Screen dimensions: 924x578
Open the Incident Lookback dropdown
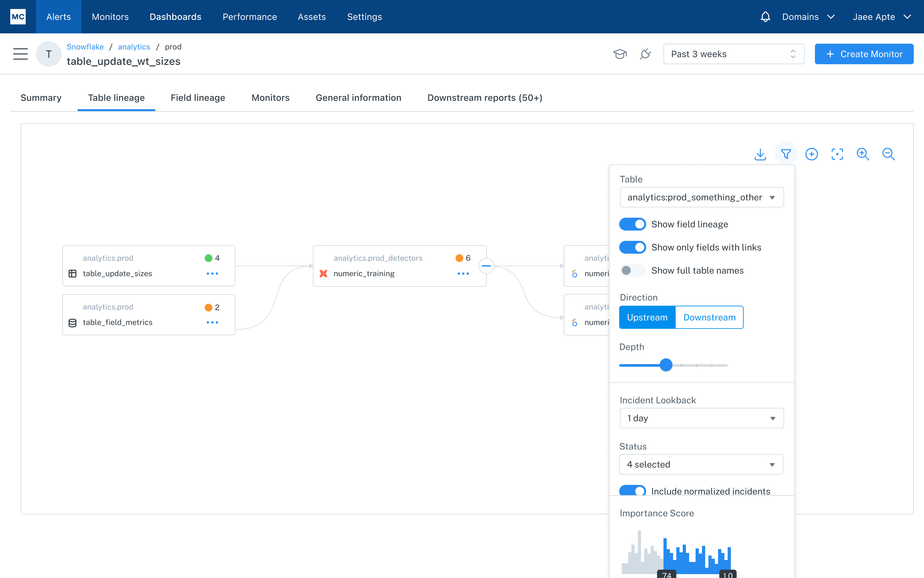tap(701, 418)
